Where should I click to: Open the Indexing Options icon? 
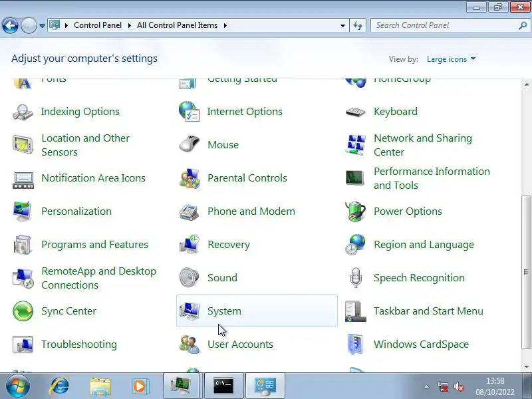coord(23,112)
